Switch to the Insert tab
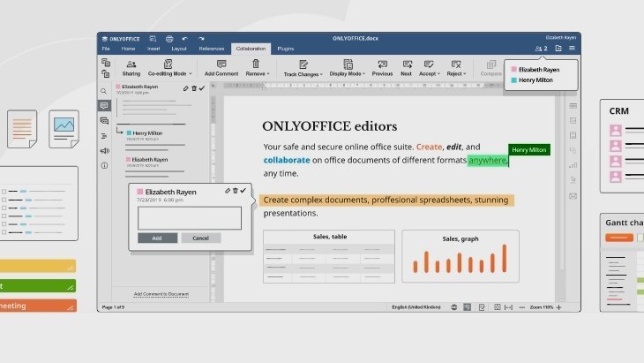Image resolution: width=644 pixels, height=363 pixels. [154, 49]
